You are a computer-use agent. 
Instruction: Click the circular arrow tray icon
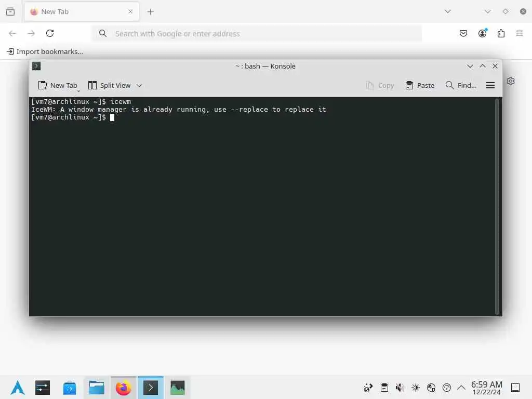(x=447, y=388)
